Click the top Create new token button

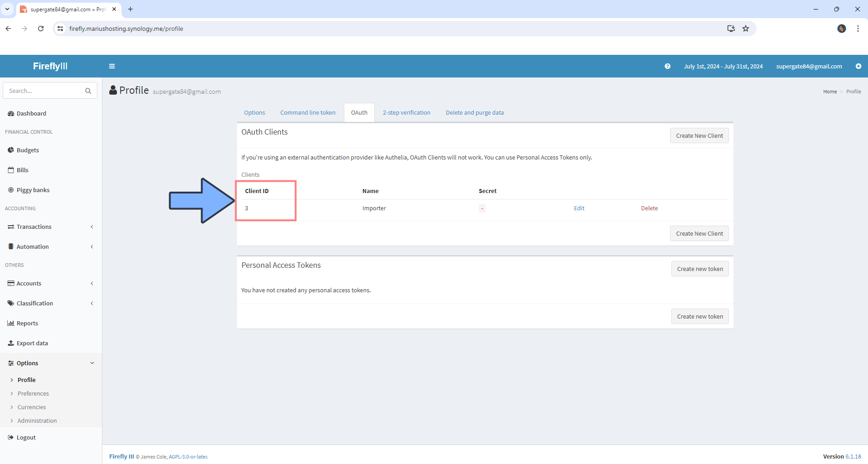pos(699,269)
